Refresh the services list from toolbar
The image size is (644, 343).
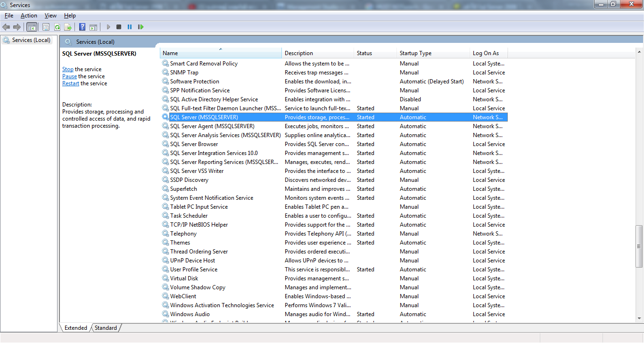57,27
